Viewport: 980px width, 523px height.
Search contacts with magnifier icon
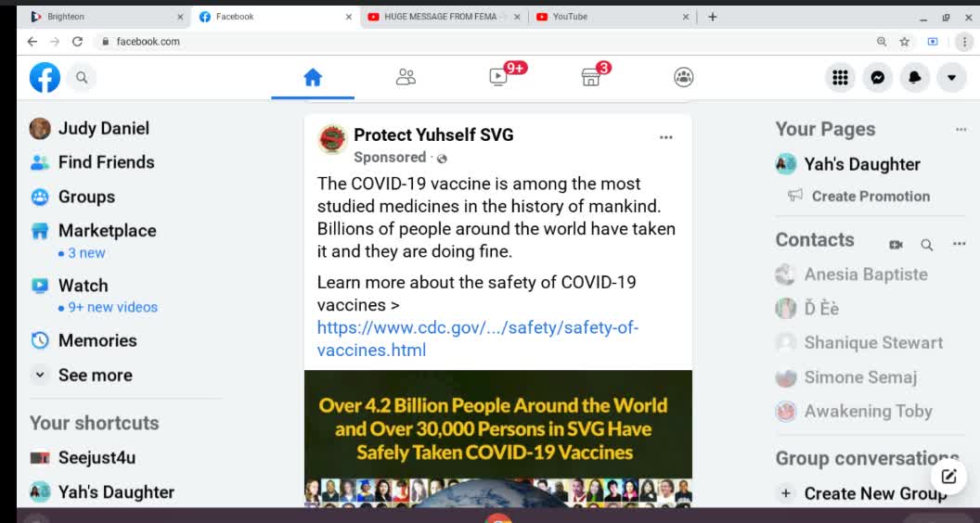click(927, 245)
